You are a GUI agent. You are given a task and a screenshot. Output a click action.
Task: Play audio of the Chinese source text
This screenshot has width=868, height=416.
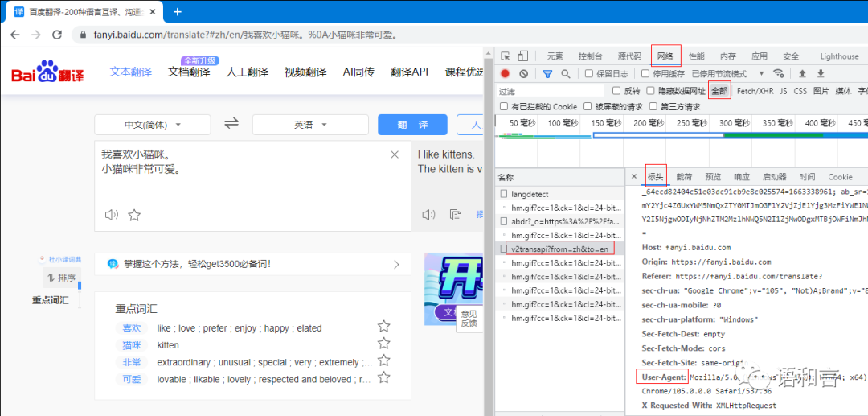[112, 214]
